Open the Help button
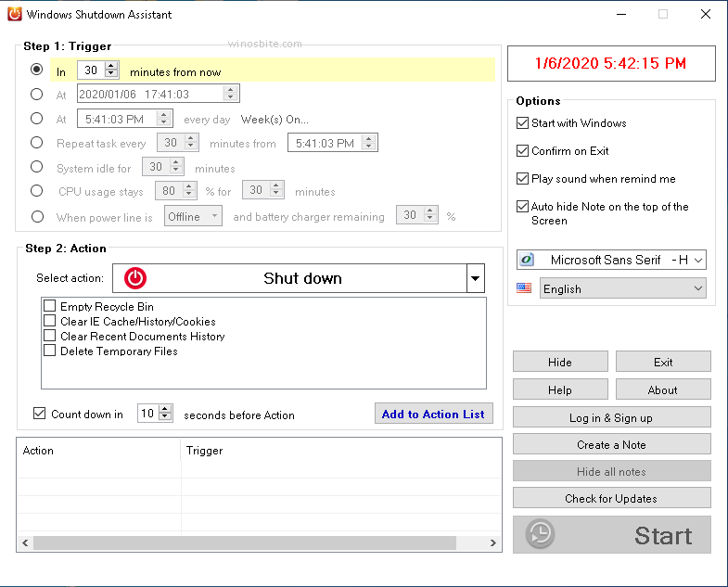Viewport: 728px width, 587px height. [x=560, y=389]
